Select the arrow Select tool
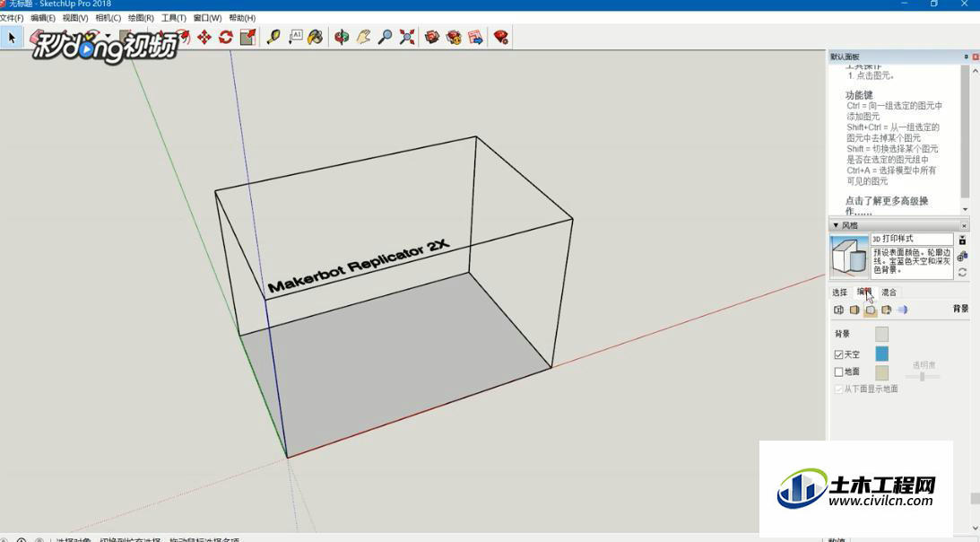This screenshot has height=542, width=980. 12,38
